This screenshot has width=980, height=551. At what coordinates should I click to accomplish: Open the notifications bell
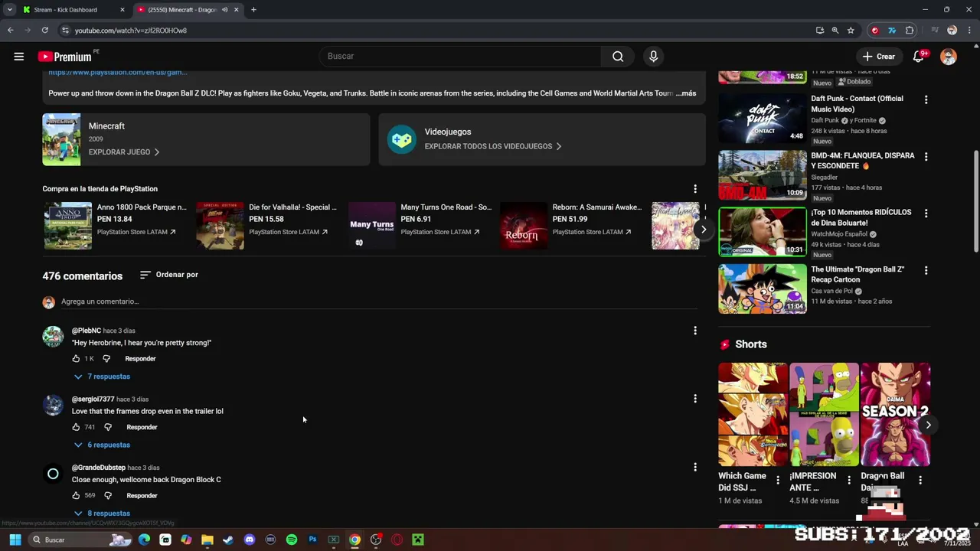point(919,57)
